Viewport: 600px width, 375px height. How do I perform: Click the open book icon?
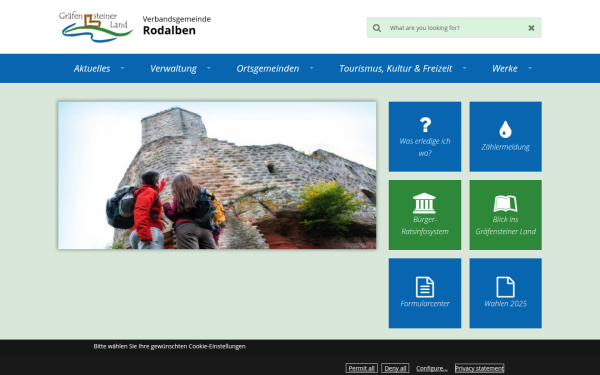tap(505, 204)
